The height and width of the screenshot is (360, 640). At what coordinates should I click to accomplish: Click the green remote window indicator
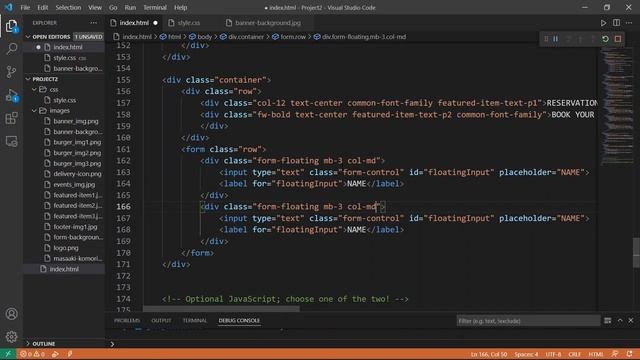click(8, 354)
